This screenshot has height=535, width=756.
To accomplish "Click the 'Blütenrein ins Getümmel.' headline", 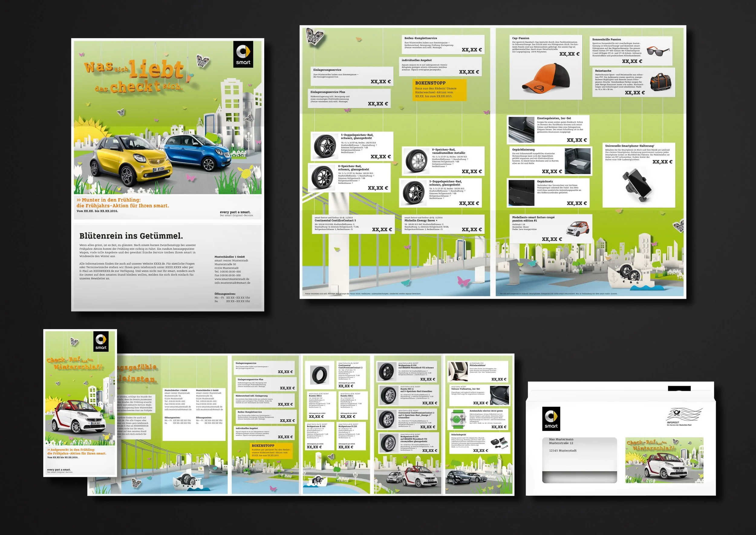I will click(131, 236).
